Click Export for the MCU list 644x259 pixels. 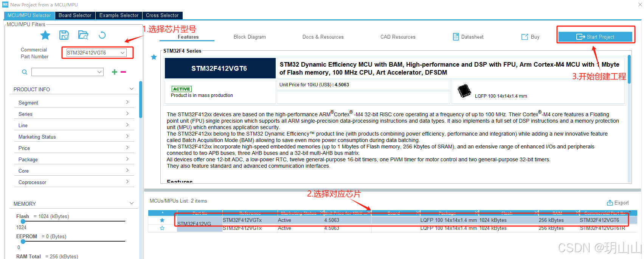tap(618, 203)
